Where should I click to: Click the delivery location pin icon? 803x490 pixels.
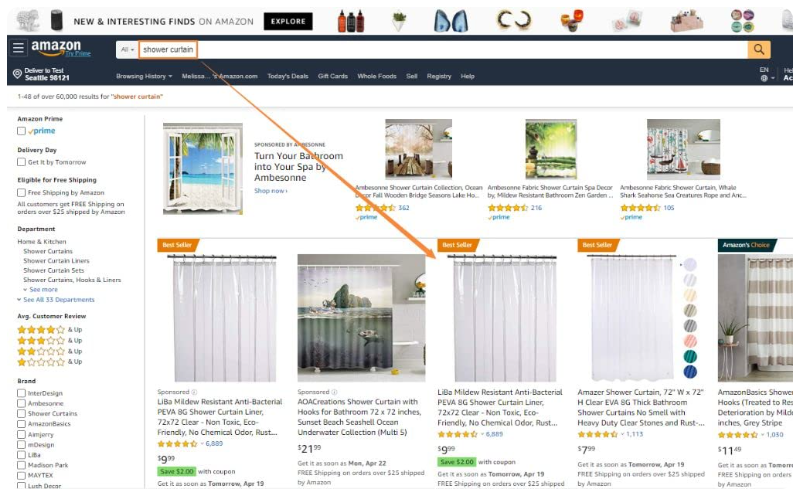(x=17, y=74)
